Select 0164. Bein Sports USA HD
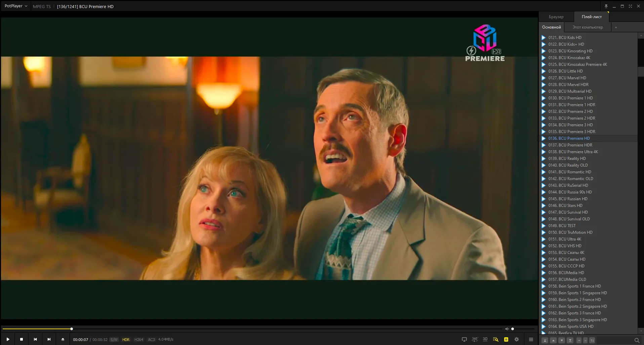Image resolution: width=644 pixels, height=345 pixels. (588, 327)
